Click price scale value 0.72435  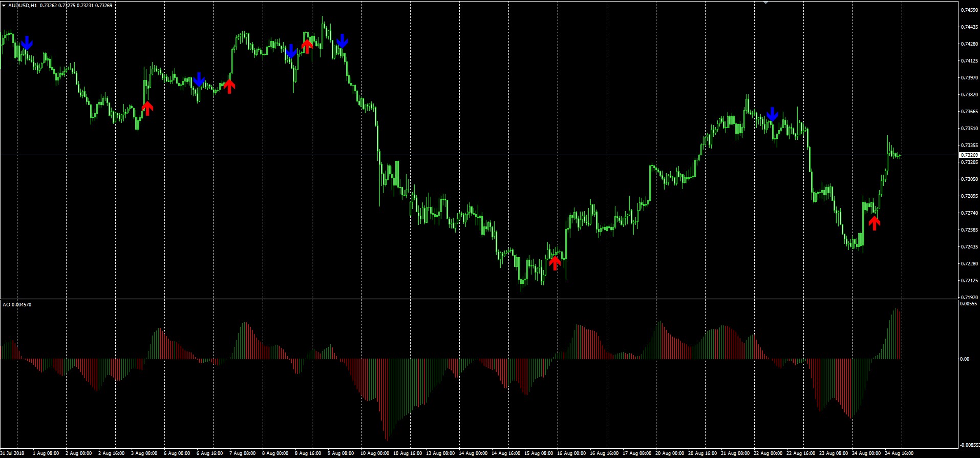pyautogui.click(x=970, y=246)
